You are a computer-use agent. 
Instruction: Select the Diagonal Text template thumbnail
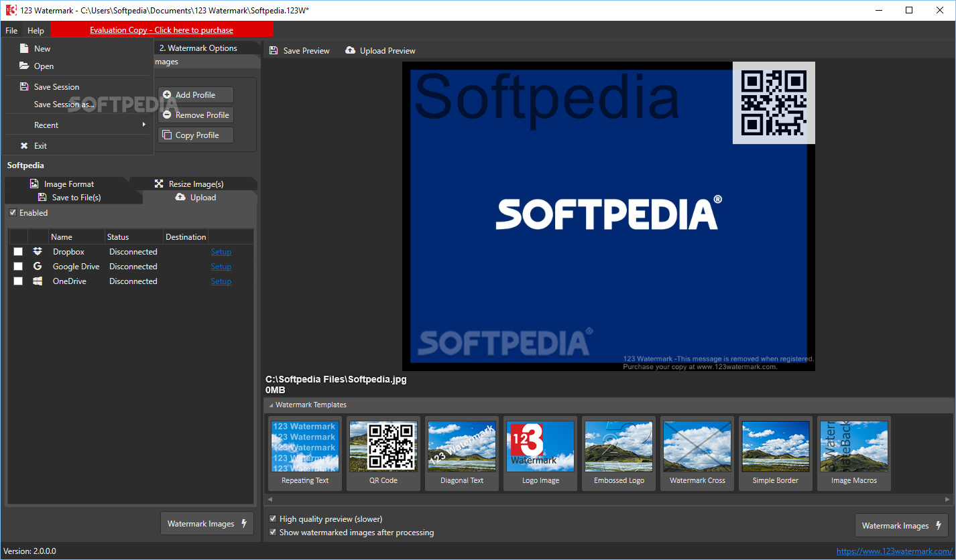tap(462, 453)
